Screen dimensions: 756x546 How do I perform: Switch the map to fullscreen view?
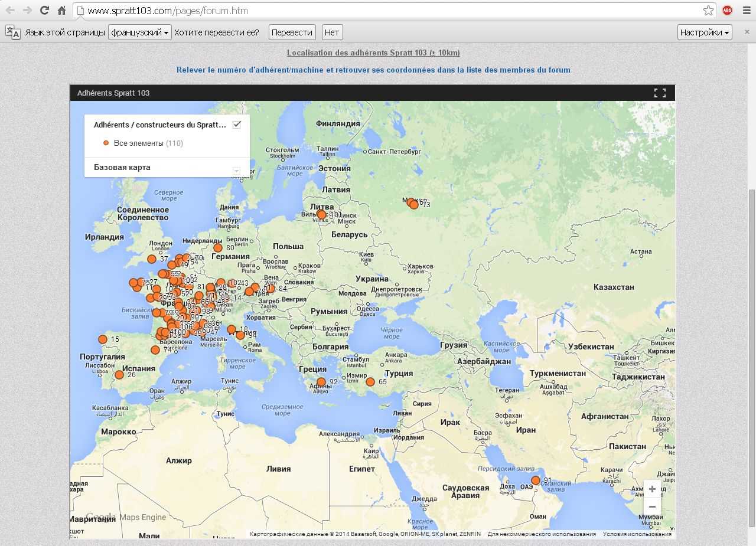coord(660,93)
